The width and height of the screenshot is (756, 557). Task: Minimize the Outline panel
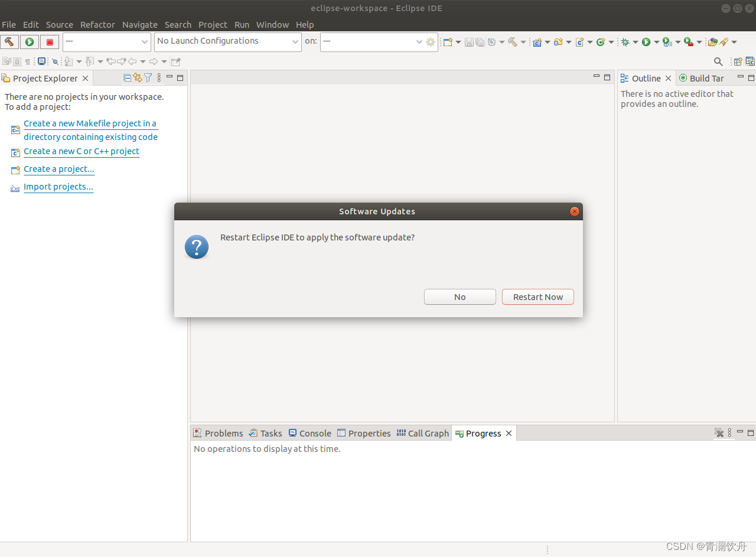click(740, 77)
